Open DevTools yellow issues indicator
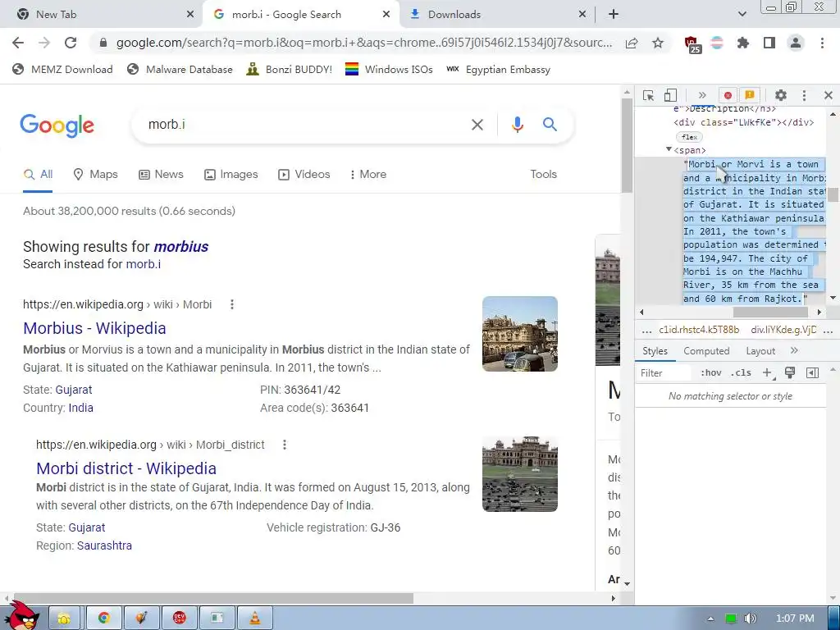 [750, 95]
